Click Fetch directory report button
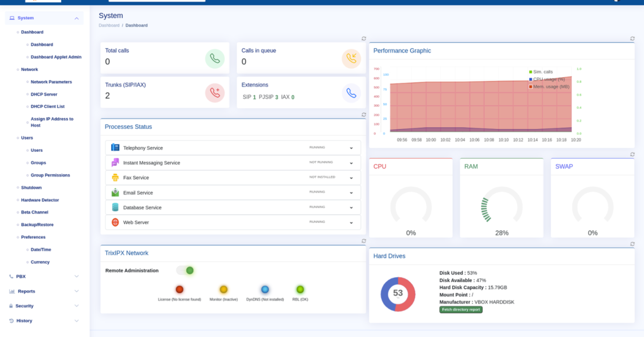The image size is (644, 337). pos(461,310)
